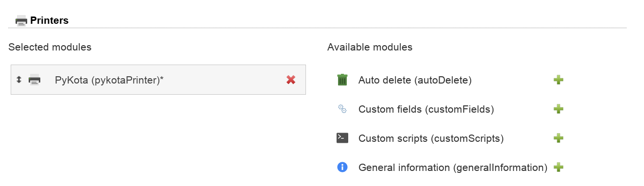Click the General information (generalInformation) label
This screenshot has width=644, height=186.
[x=453, y=168]
